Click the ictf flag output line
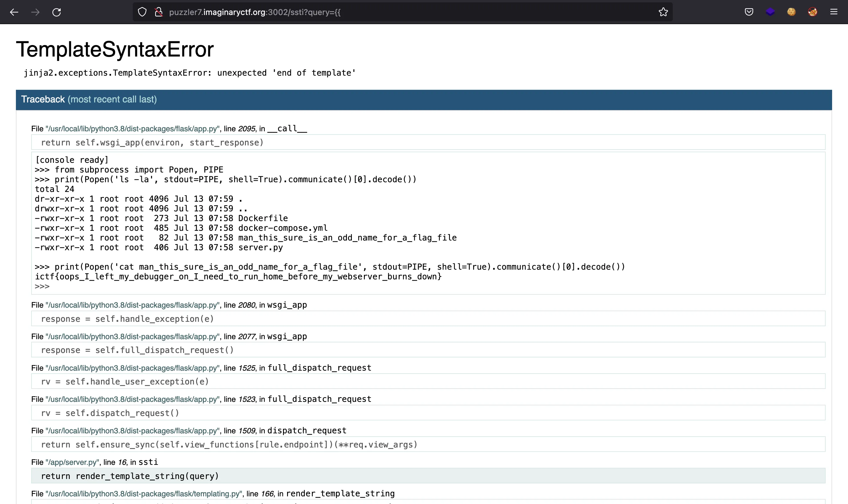The image size is (848, 504). tap(238, 276)
